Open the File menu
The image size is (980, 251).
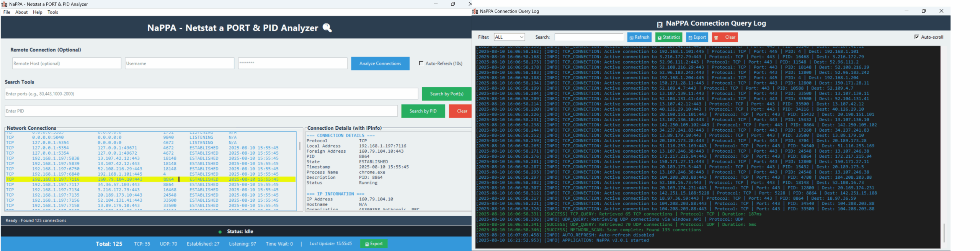point(7,12)
